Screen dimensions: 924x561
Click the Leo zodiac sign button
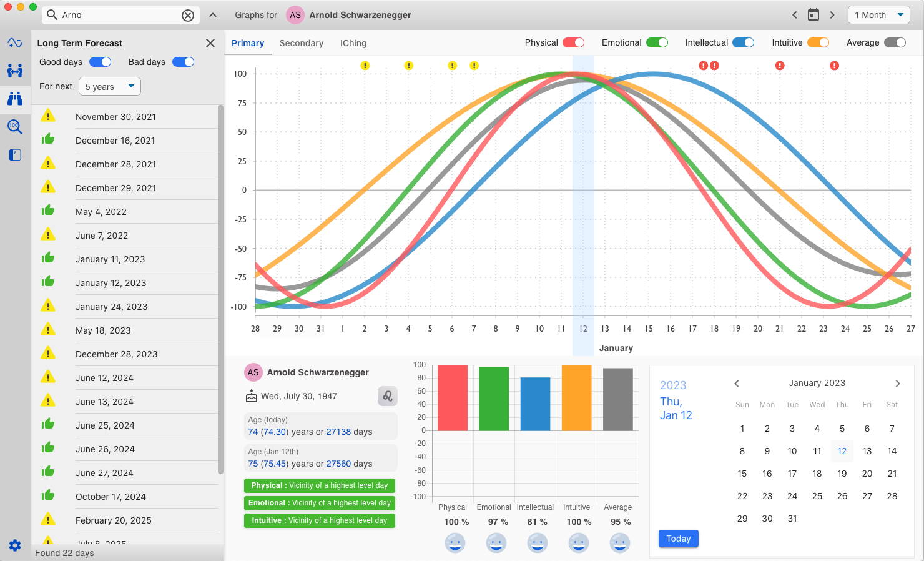[x=388, y=396]
